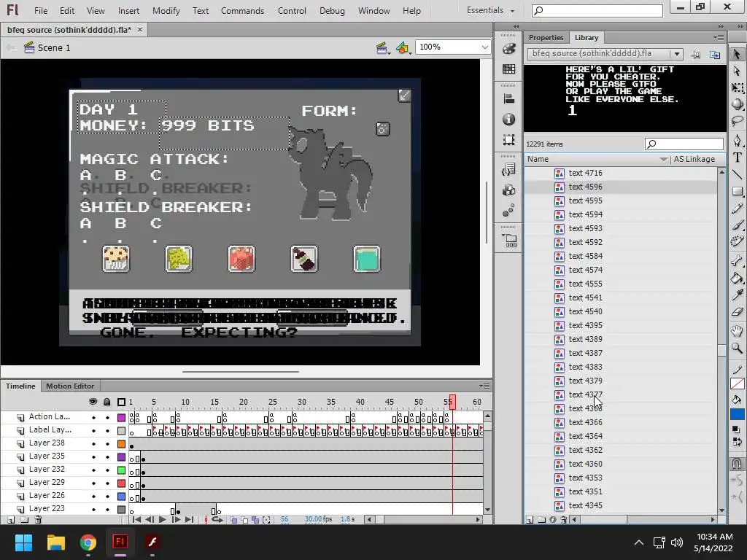Delete the selected timeline layer
The width and height of the screenshot is (747, 560).
click(x=38, y=519)
